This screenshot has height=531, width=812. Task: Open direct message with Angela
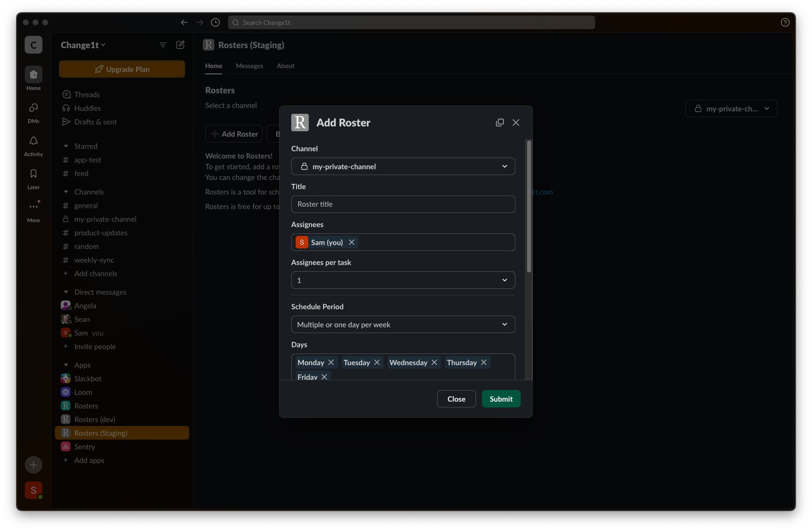[x=122, y=305]
